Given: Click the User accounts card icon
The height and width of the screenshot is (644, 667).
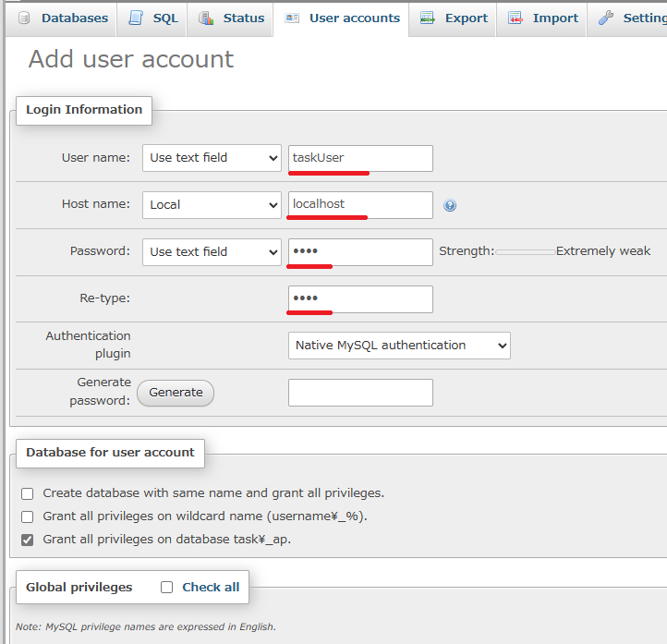Looking at the screenshot, I should pyautogui.click(x=292, y=18).
